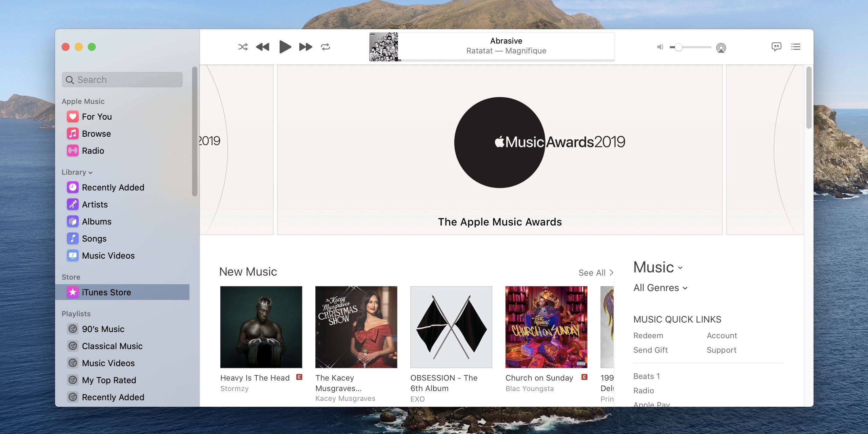Viewport: 868px width, 434px height.
Task: Click the AirPlay streaming icon
Action: (x=721, y=47)
